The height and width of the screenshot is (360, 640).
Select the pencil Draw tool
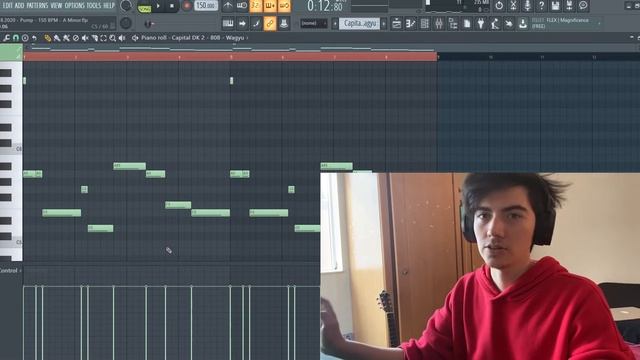click(x=48, y=38)
